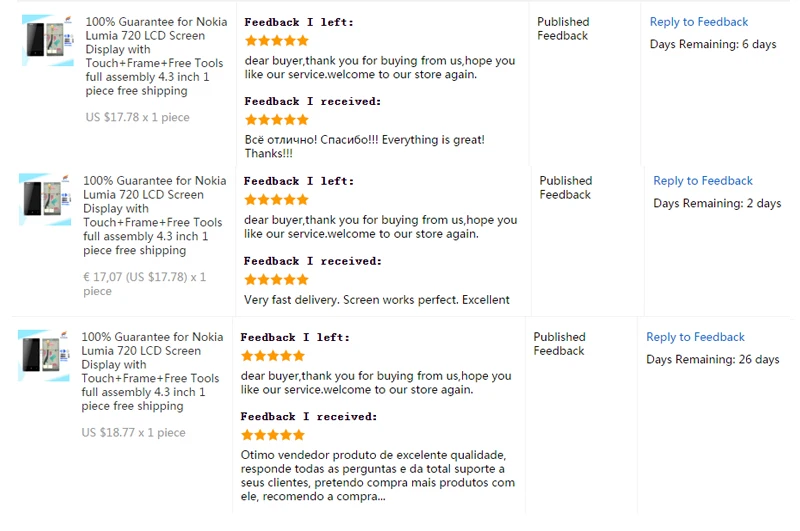Image resolution: width=800 pixels, height=531 pixels.
Task: Click the star rating under first 'Feedback I left'
Action: (x=277, y=40)
